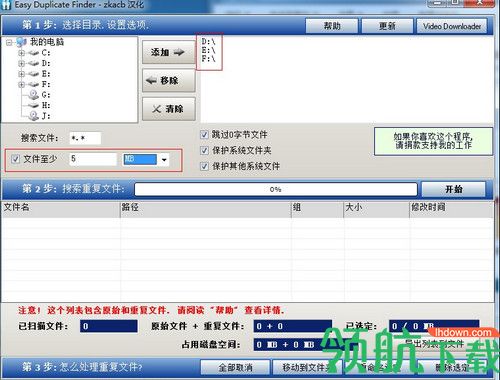
Task: Toggle 跳过0字节文件 checkbox
Action: [204, 135]
